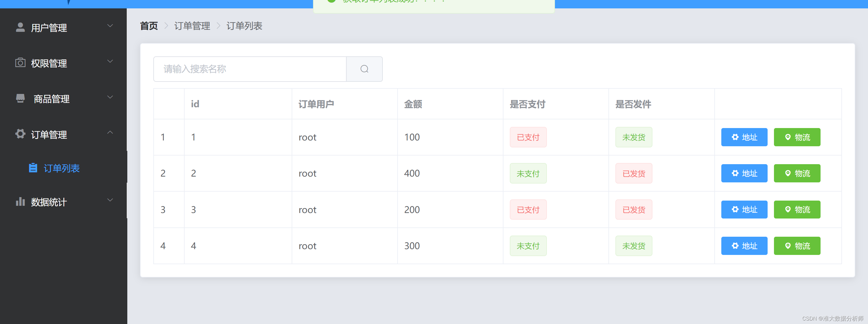Click the 未支付 tag in order 300 row
Image resolution: width=868 pixels, height=324 pixels.
(x=528, y=246)
